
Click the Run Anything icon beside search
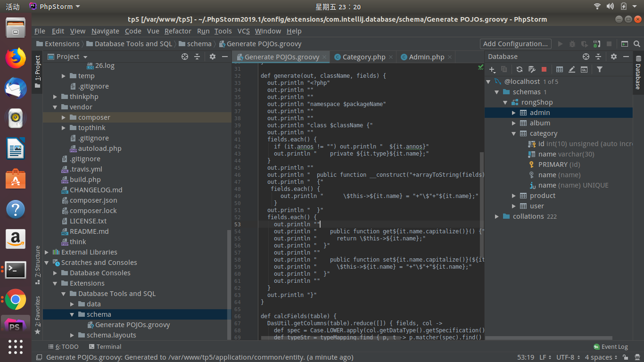click(x=625, y=44)
